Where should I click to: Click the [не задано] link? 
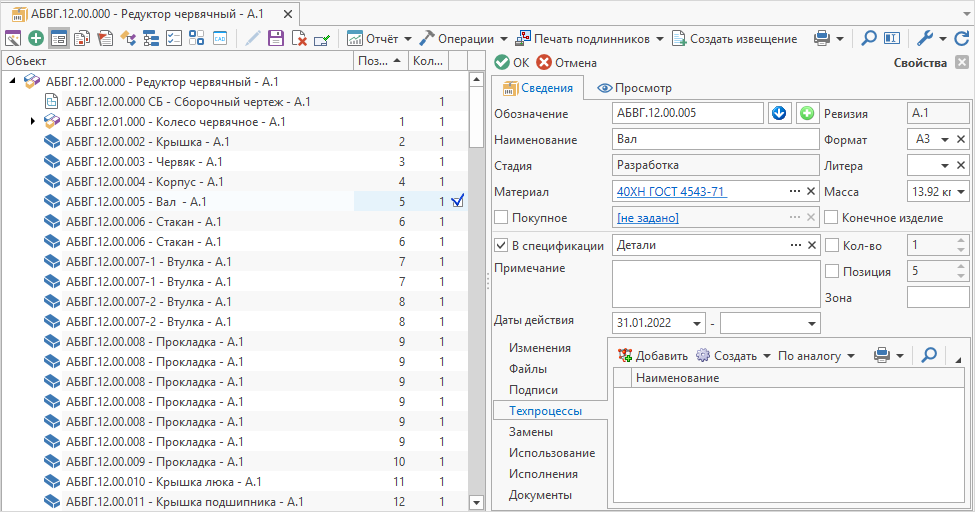coord(648,218)
